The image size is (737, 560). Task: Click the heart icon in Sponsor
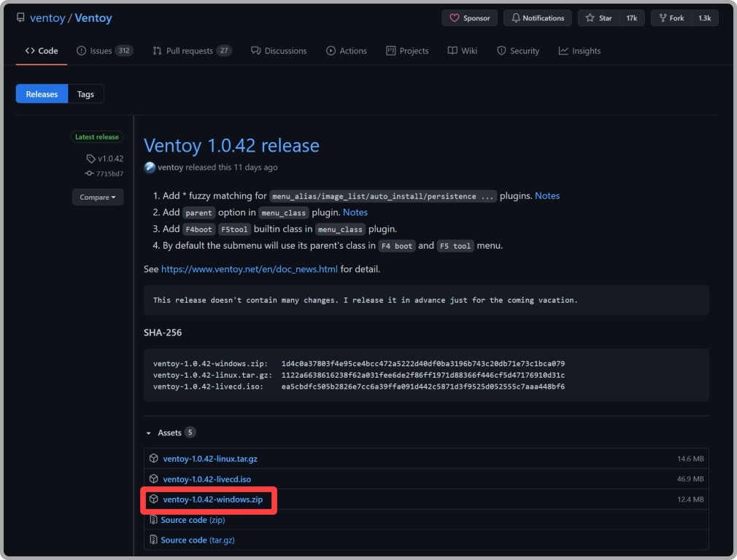coord(454,17)
